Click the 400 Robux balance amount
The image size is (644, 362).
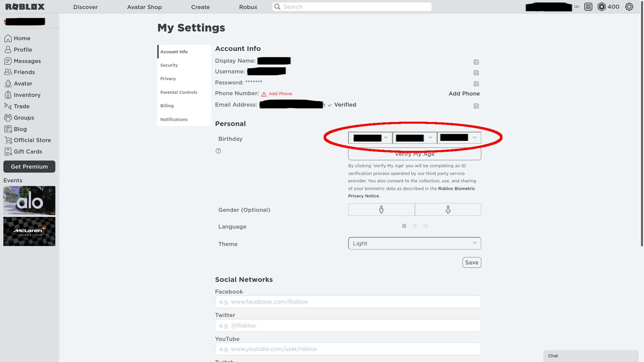coord(613,7)
